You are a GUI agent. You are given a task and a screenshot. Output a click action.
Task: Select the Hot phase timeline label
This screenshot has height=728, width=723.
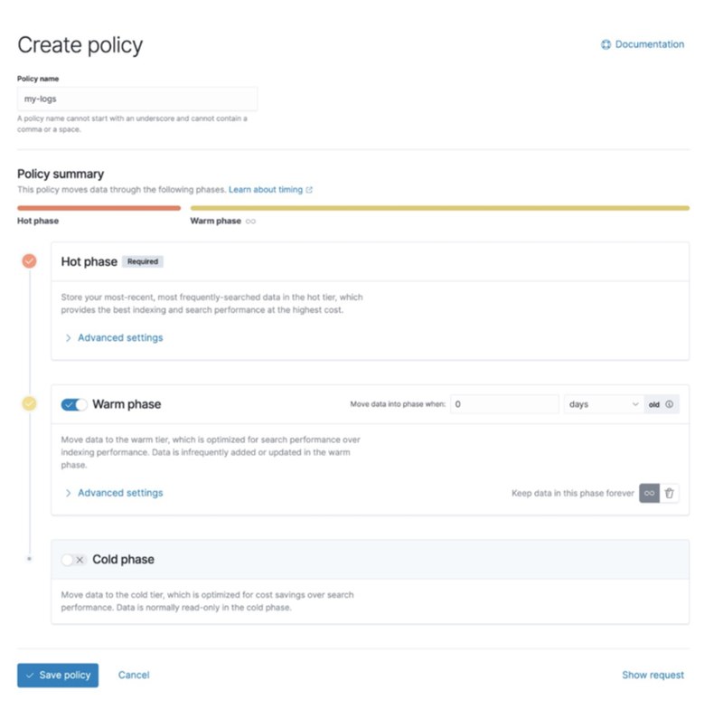click(x=36, y=221)
